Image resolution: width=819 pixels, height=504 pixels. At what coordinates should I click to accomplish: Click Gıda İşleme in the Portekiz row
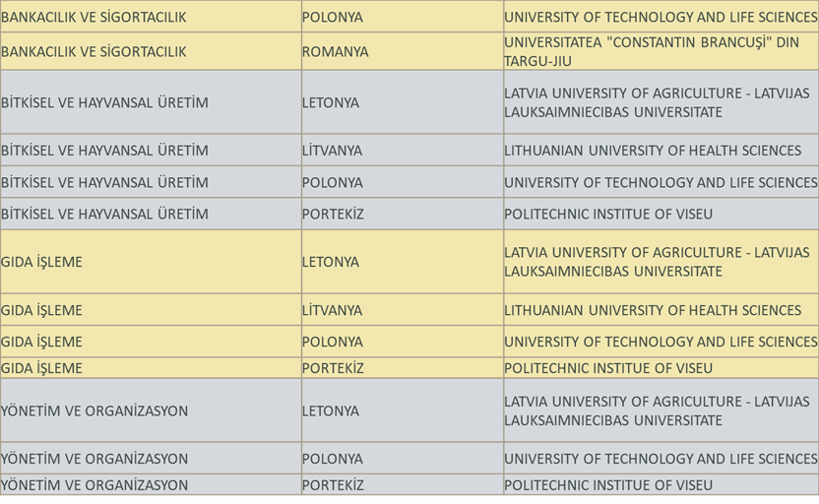tap(41, 368)
